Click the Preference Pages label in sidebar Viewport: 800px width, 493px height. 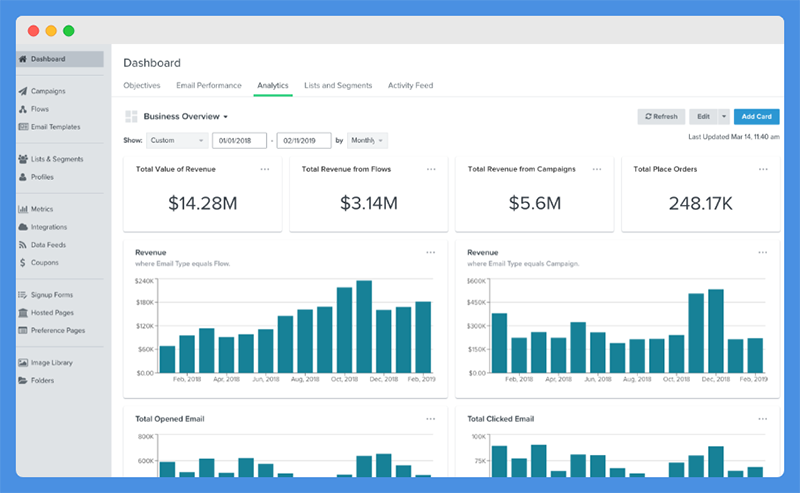(58, 331)
